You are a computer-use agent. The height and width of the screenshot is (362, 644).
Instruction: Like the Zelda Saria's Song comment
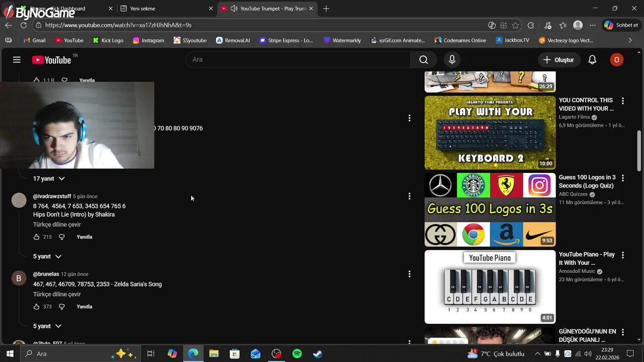(x=36, y=307)
